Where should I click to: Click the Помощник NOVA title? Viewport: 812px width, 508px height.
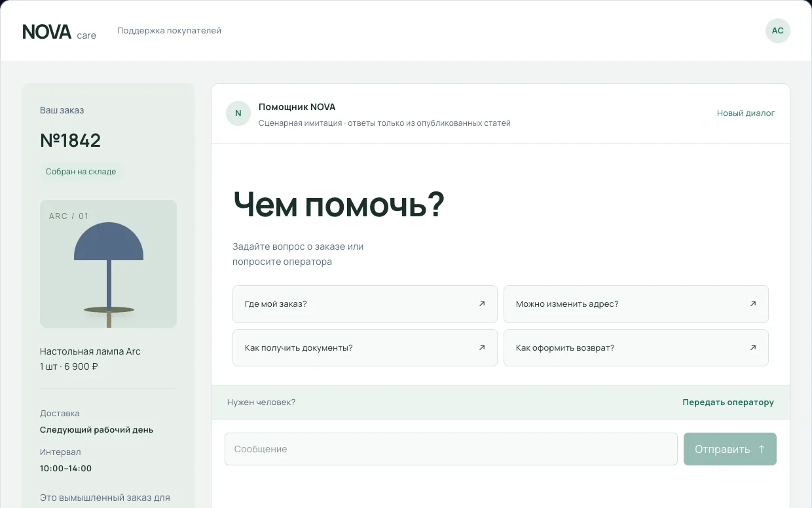click(297, 107)
